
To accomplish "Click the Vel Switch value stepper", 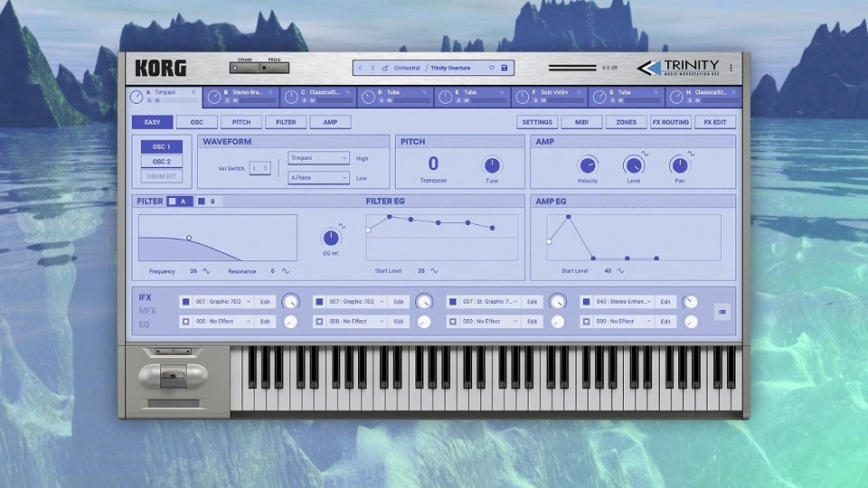I will [259, 168].
